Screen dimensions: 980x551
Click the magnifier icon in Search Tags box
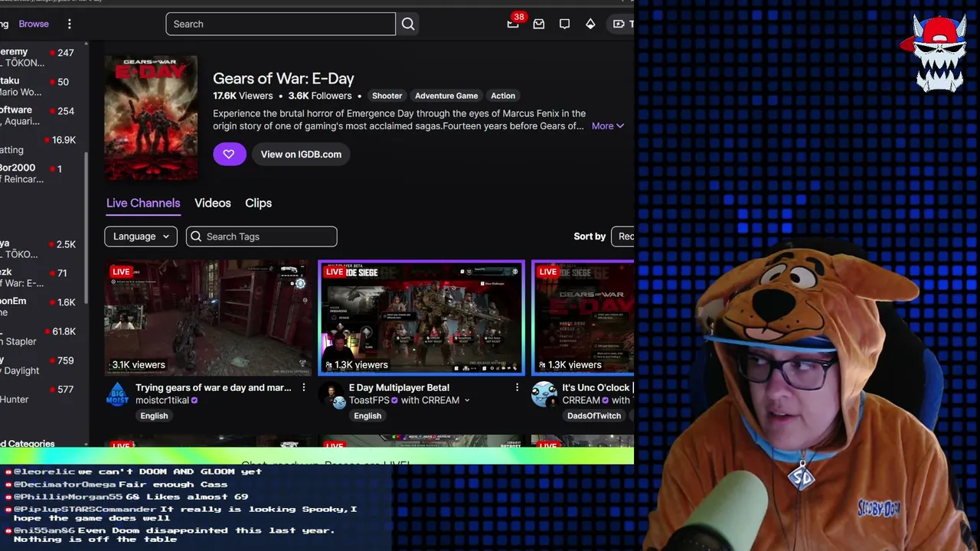(196, 236)
